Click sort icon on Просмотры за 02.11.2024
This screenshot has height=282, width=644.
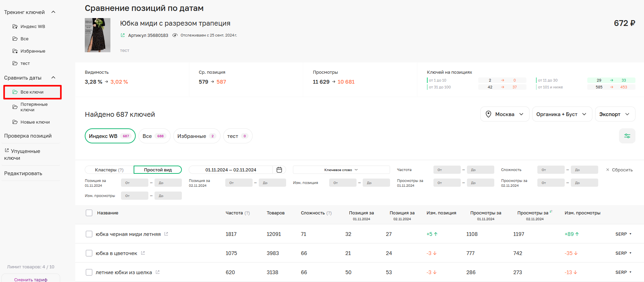[551, 211]
